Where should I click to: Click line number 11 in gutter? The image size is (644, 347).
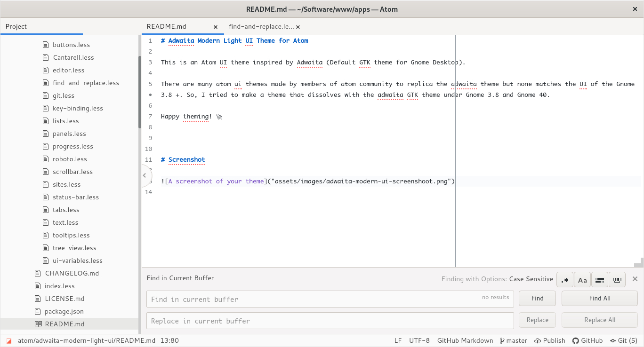[x=149, y=159]
